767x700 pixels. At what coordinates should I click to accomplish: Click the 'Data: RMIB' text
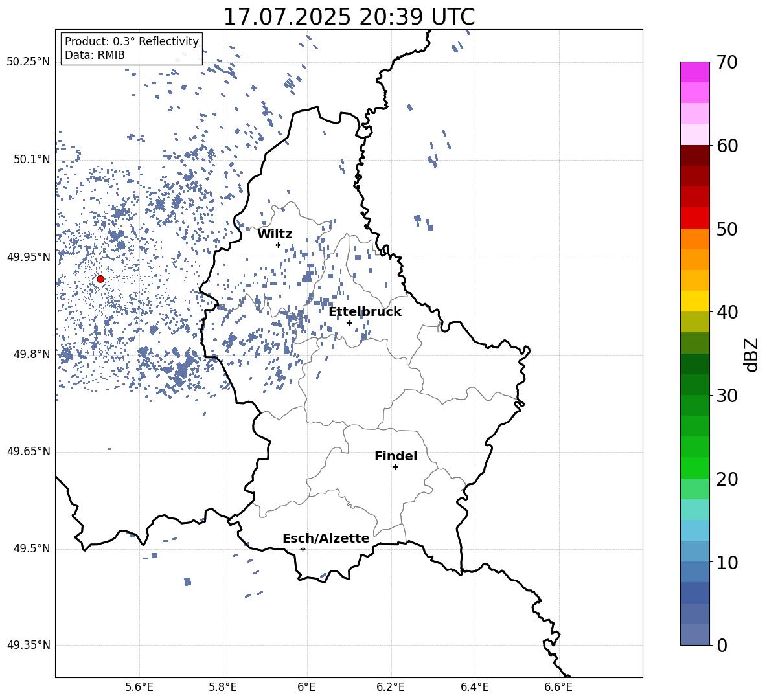point(95,55)
